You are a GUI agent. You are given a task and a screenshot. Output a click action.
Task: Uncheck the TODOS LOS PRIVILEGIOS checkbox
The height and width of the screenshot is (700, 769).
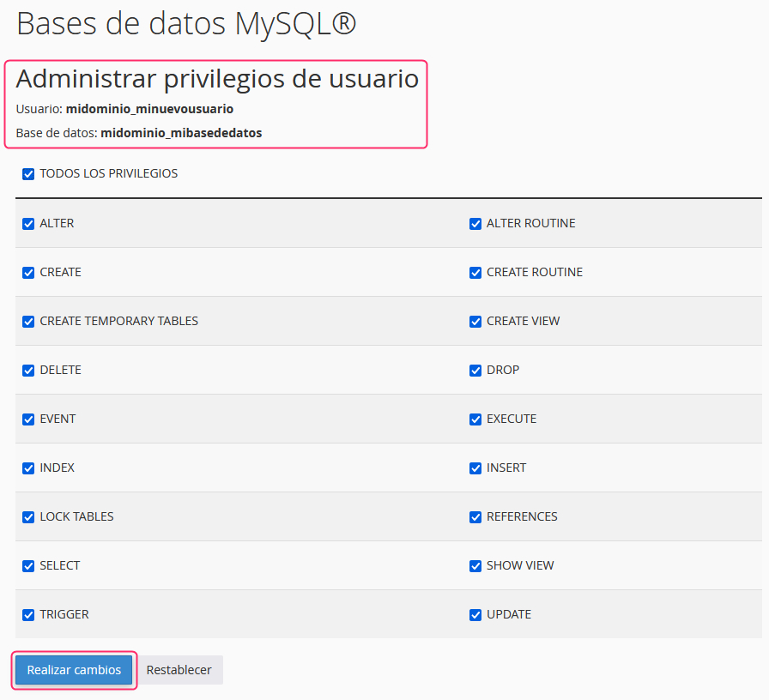(x=28, y=174)
